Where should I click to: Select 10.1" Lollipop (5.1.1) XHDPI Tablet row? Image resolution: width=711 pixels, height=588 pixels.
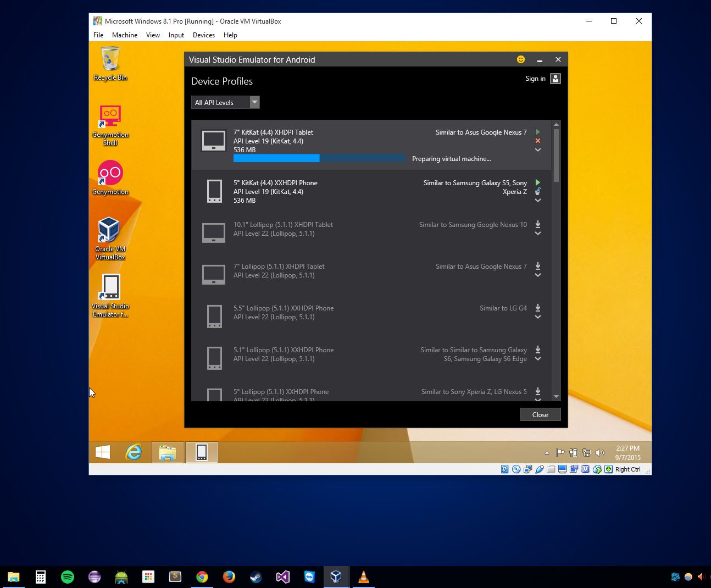tap(371, 232)
